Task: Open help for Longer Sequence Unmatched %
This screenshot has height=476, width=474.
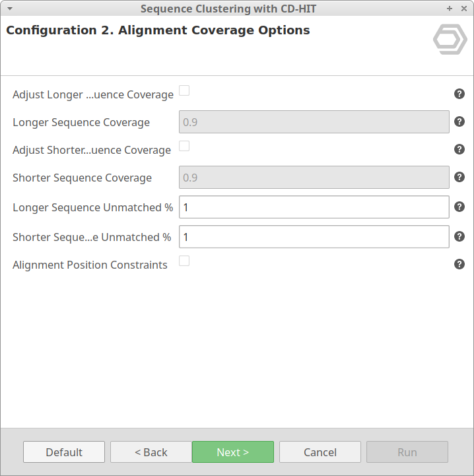Action: [x=459, y=207]
